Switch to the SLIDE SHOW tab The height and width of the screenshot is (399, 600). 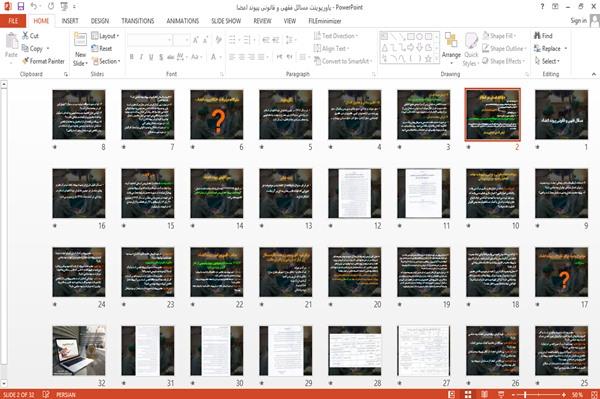click(226, 21)
